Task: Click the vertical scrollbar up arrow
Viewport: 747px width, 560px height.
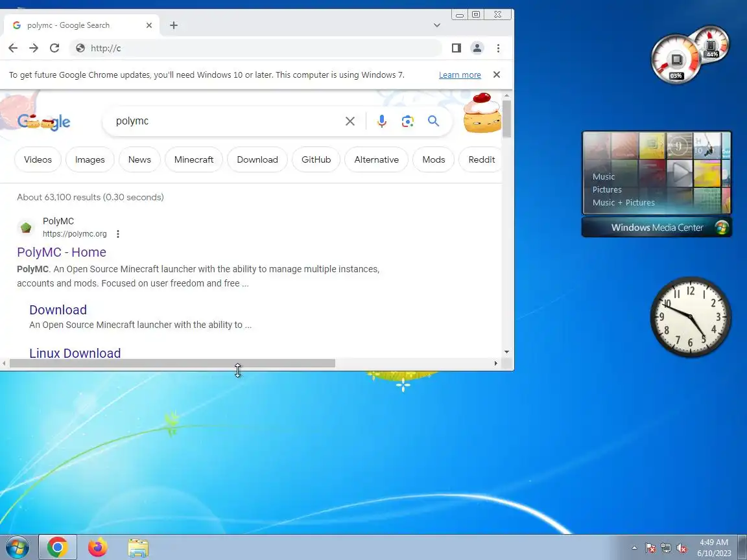Action: 506,96
